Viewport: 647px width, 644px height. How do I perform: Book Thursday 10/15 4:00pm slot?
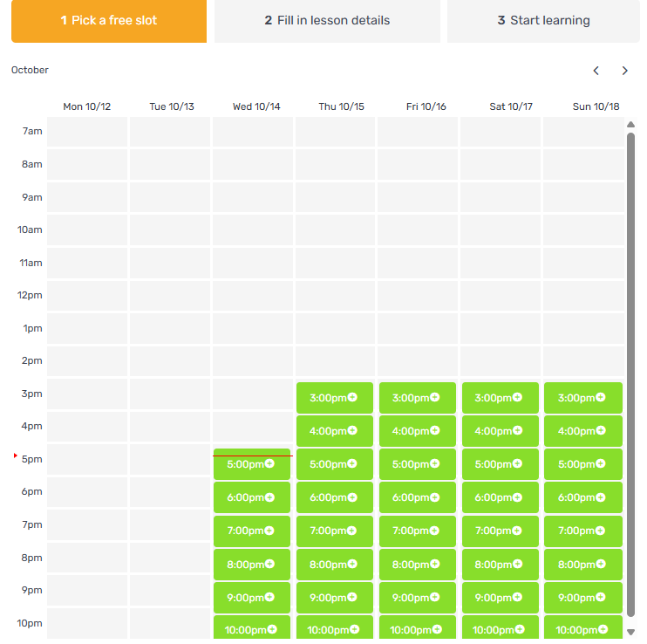[335, 431]
